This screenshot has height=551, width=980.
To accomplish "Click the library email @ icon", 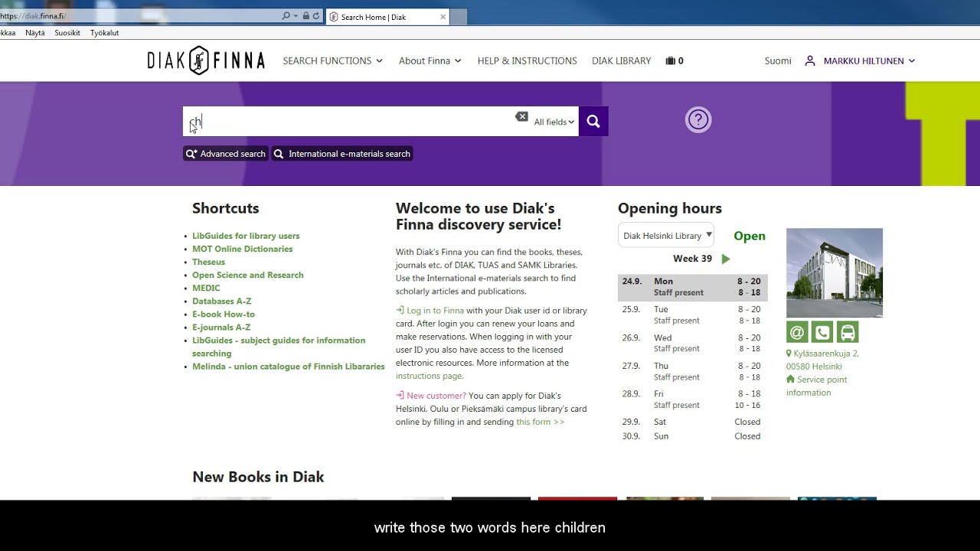I will (797, 332).
